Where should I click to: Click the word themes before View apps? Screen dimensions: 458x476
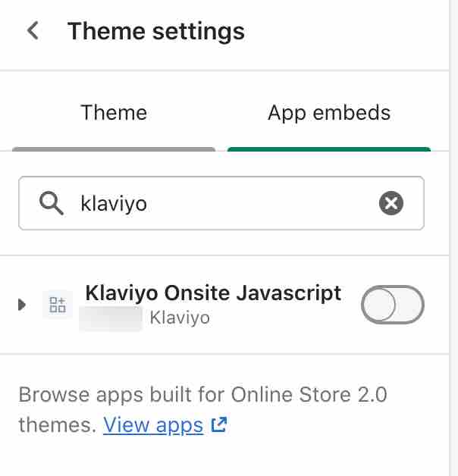coord(57,425)
